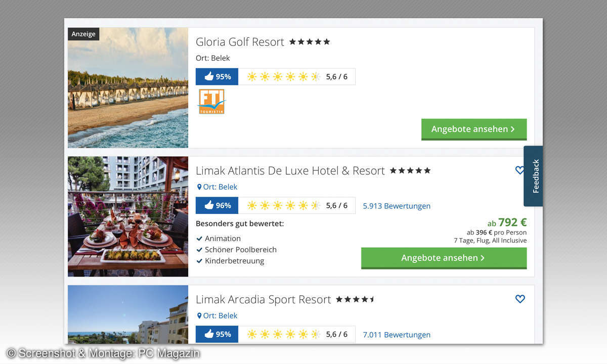Open the 7.011 Bewertungen link
The height and width of the screenshot is (364, 607).
(397, 335)
